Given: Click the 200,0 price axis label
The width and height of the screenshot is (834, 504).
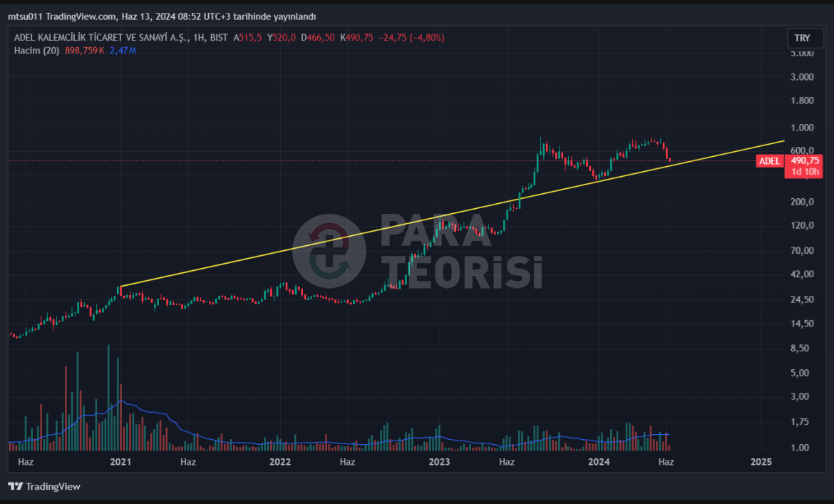Looking at the screenshot, I should (x=802, y=202).
